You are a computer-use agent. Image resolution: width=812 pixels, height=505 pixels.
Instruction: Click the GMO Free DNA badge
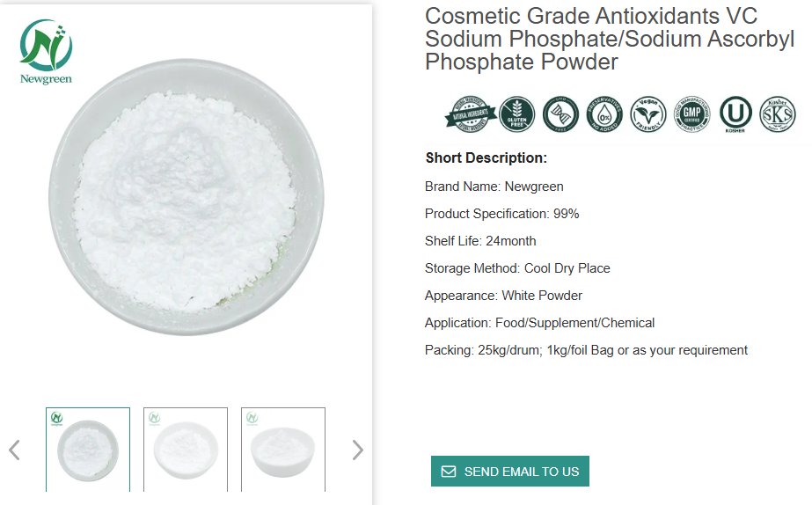pyautogui.click(x=560, y=114)
